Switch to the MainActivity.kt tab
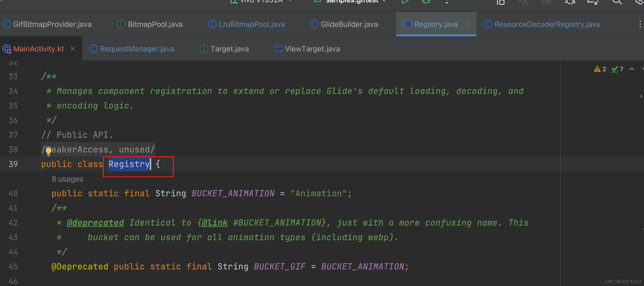Viewport: 644px width, 286px height. 38,49
